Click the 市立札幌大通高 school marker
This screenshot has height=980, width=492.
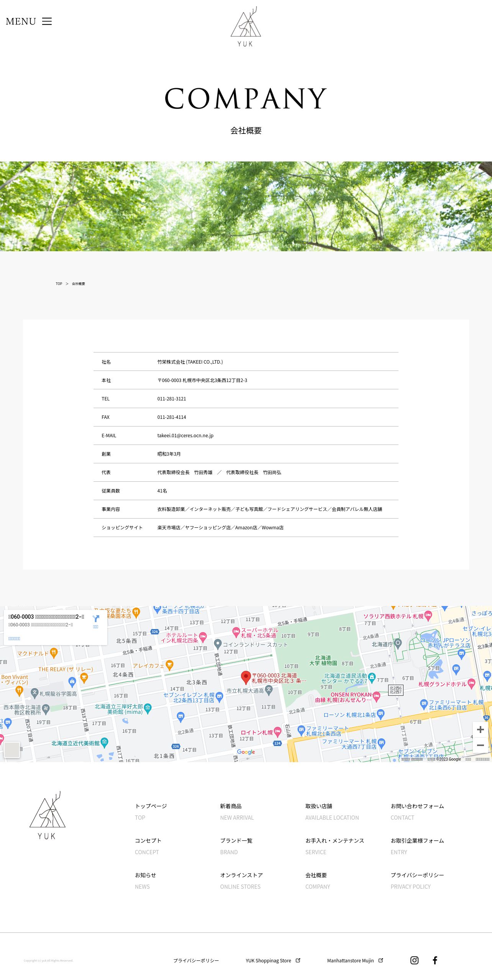(x=269, y=690)
